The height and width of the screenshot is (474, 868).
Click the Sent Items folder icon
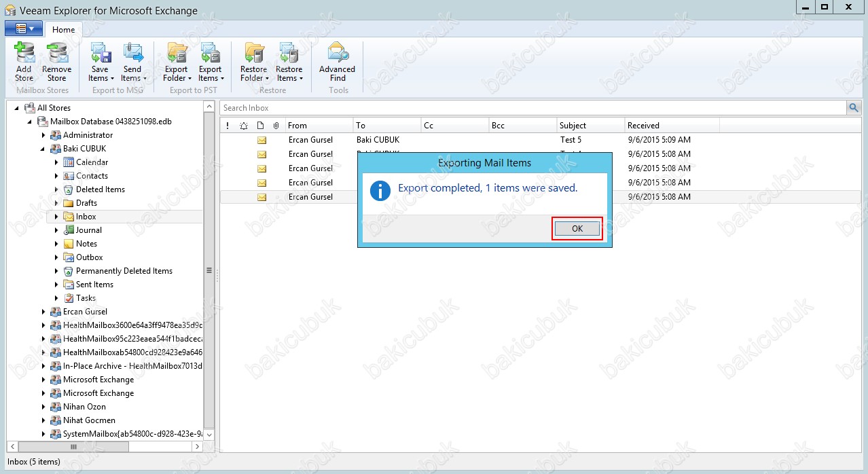[68, 285]
